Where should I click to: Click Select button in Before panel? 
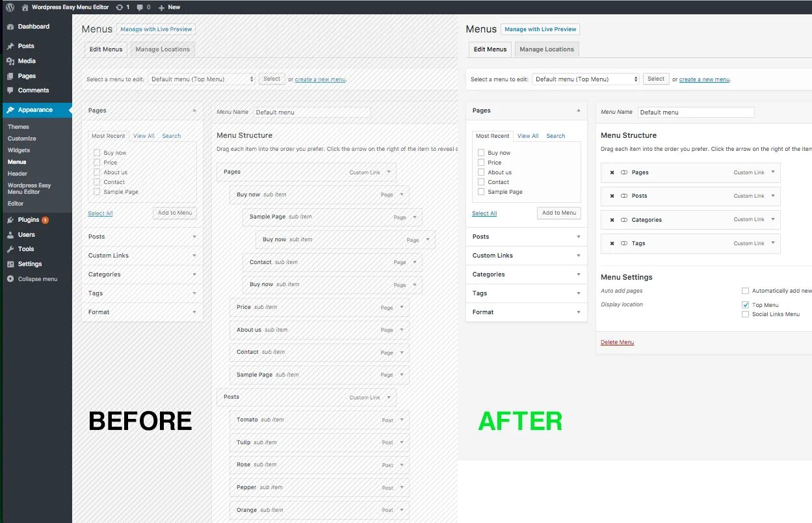(x=272, y=79)
